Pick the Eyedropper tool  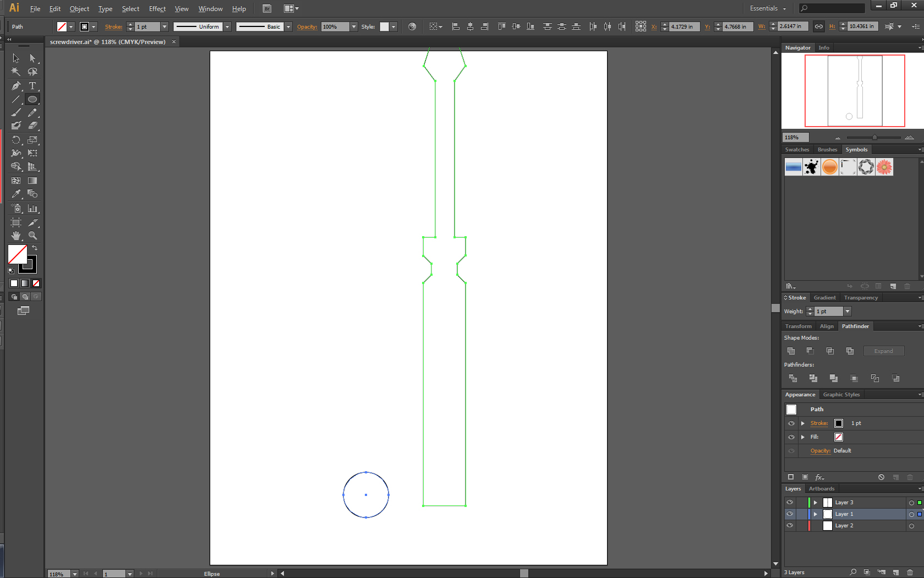pos(16,194)
